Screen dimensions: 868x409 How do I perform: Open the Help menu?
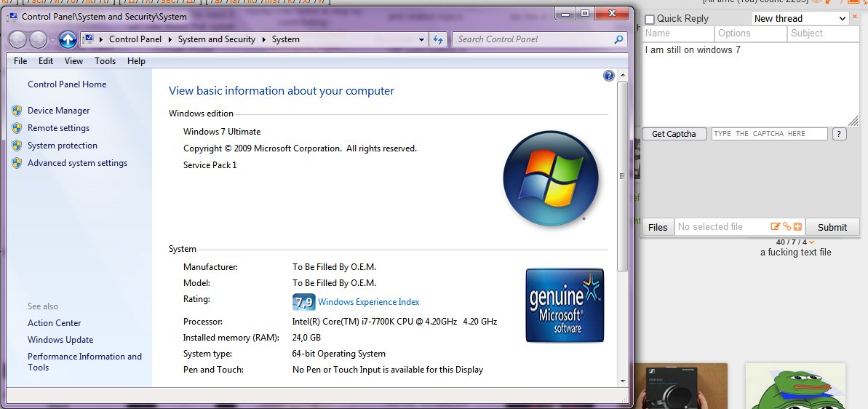[x=136, y=61]
